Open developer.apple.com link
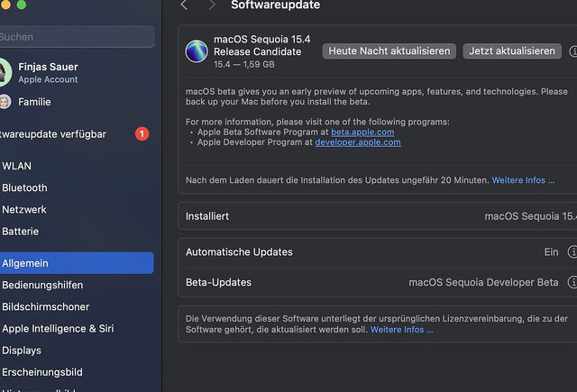Viewport: 577px width, 392px height. [x=358, y=142]
